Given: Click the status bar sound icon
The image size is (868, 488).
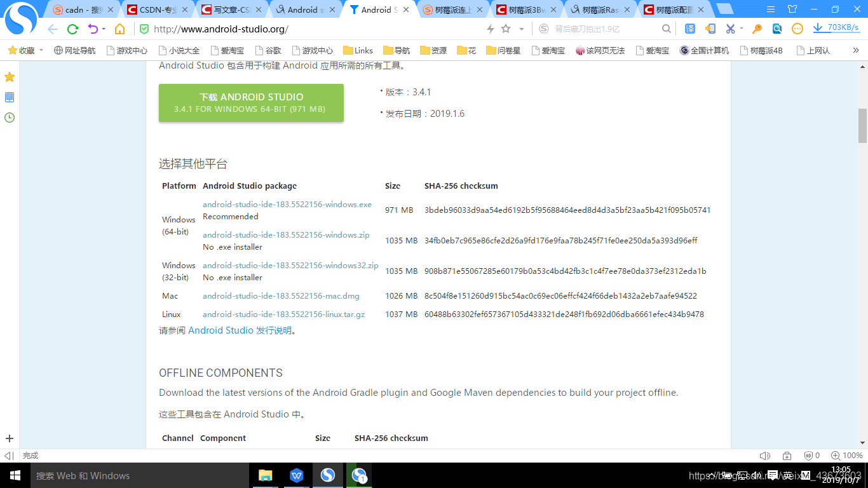Looking at the screenshot, I should (x=764, y=456).
